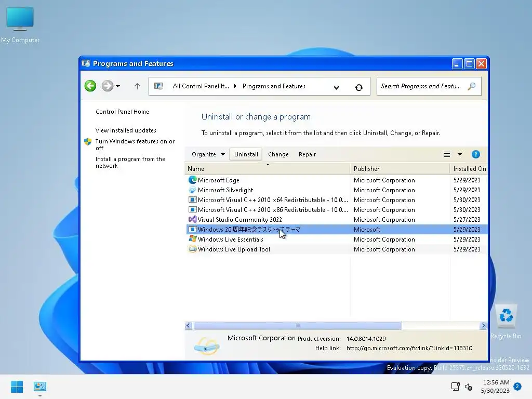Screen dimensions: 532x399
Task: Click the Repair toolbar button
Action: pyautogui.click(x=307, y=154)
